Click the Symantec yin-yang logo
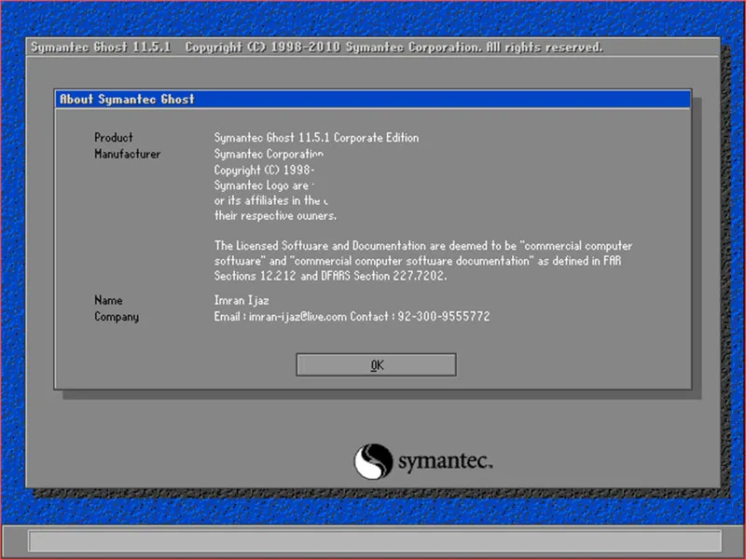The image size is (746, 560). (x=374, y=461)
